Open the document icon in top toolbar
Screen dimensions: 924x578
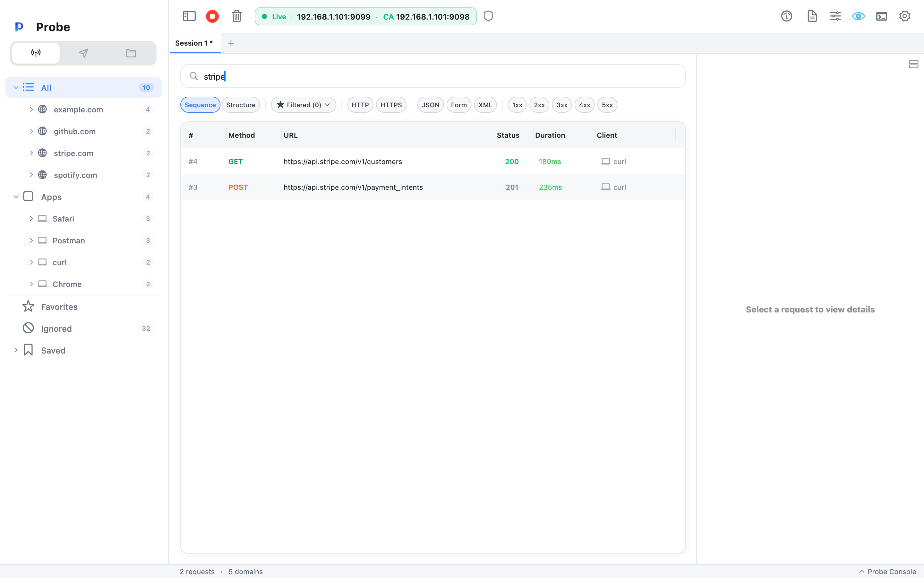812,16
